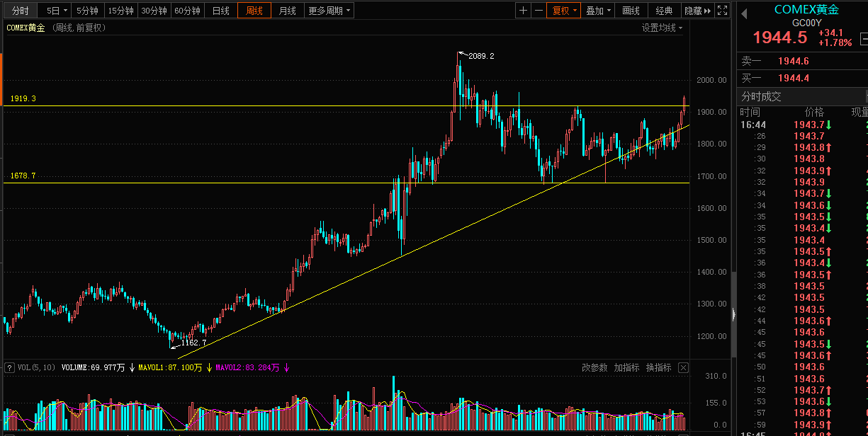Select the 16:44 tick row
Viewport: 868px width, 436px height.
coord(802,125)
